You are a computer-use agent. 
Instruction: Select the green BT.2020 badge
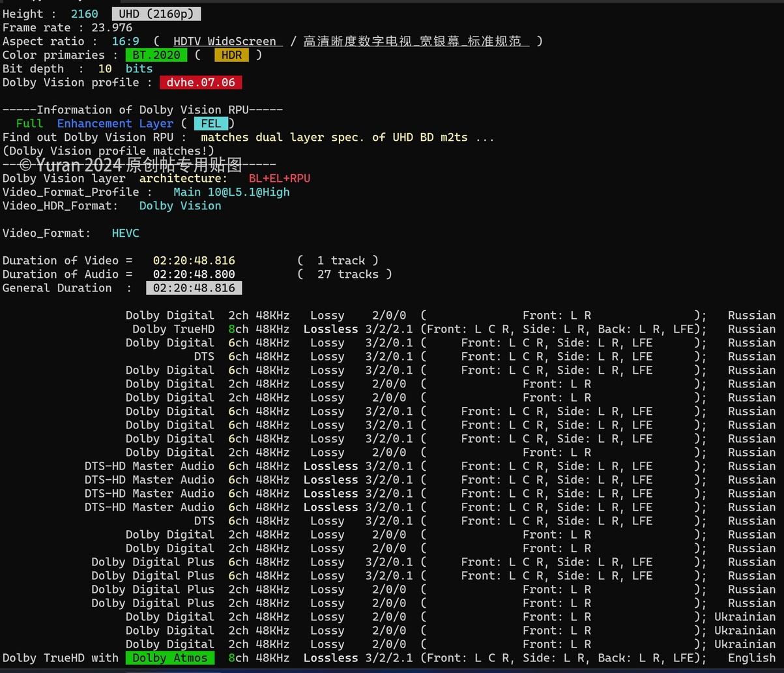[x=156, y=55]
